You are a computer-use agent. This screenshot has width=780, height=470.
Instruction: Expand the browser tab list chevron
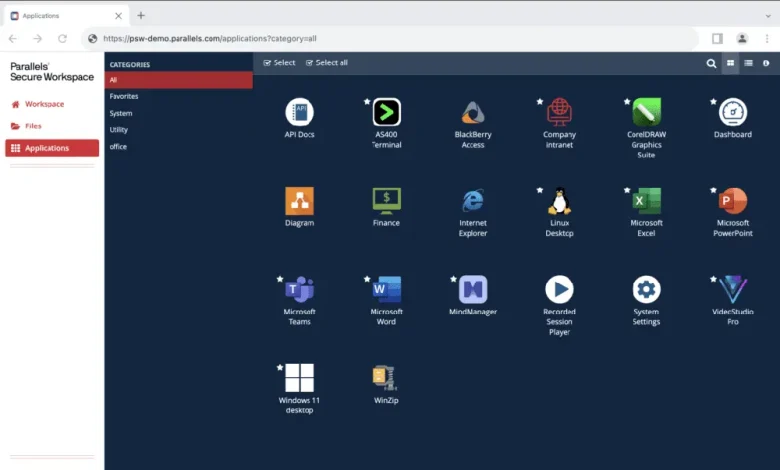[x=768, y=16]
